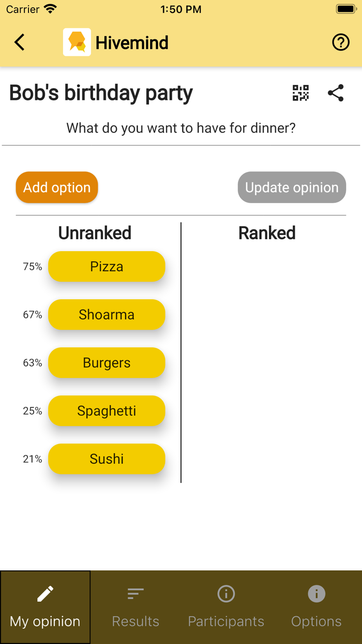362x644 pixels.
Task: Open the Participants tab
Action: 226,607
